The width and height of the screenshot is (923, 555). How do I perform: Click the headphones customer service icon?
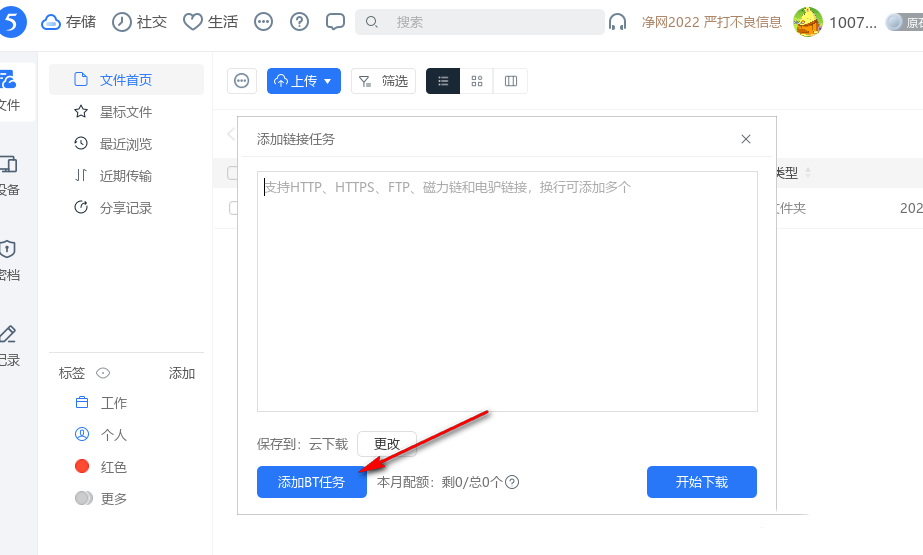pyautogui.click(x=617, y=22)
